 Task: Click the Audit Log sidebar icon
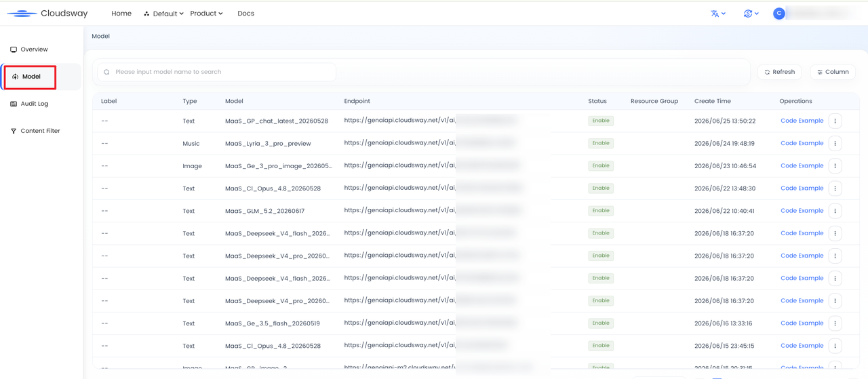pos(14,104)
